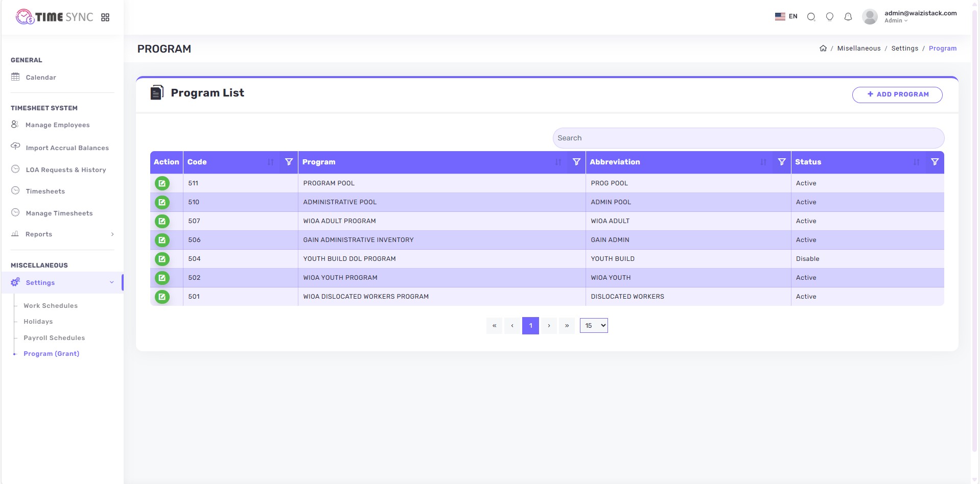Click Program breadcrumb link
980x484 pixels.
coord(943,49)
